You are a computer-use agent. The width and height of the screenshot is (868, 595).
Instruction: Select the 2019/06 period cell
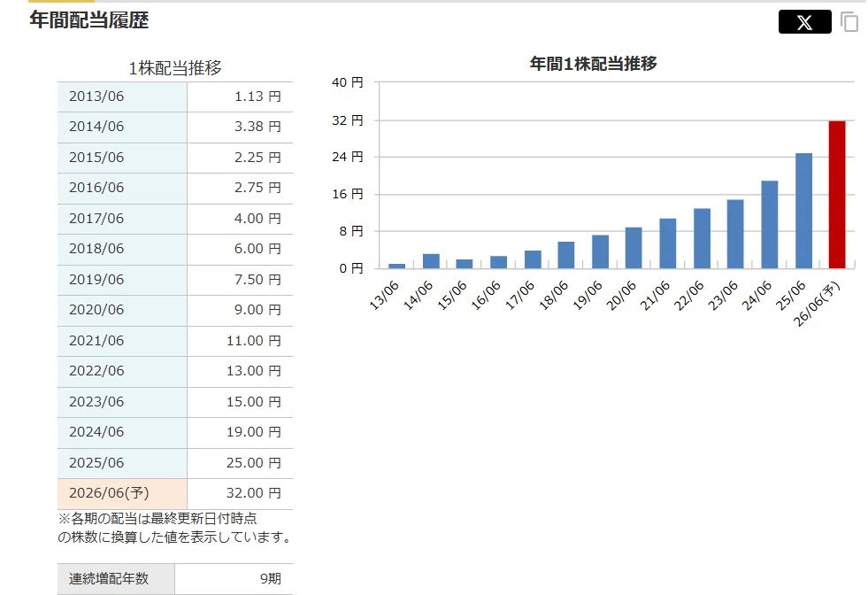[x=122, y=280]
